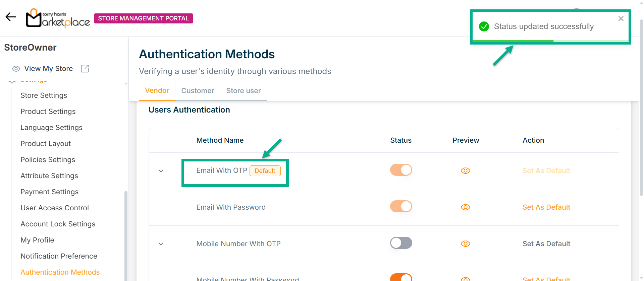644x281 pixels.
Task: Disable Email With Password status
Action: pyautogui.click(x=401, y=207)
